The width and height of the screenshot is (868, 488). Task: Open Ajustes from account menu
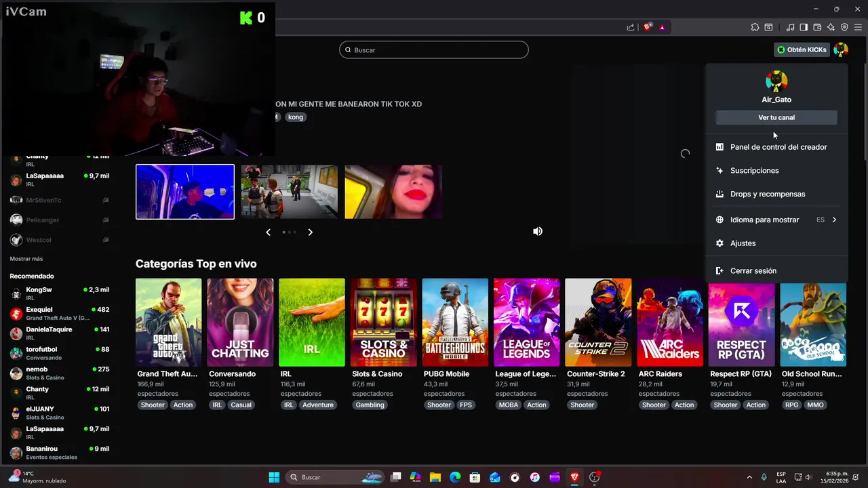pos(776,243)
